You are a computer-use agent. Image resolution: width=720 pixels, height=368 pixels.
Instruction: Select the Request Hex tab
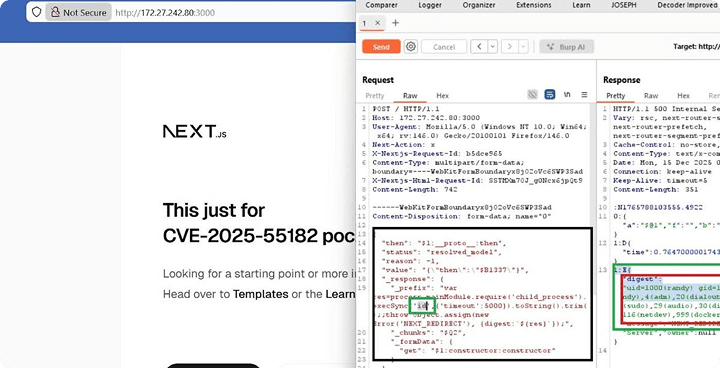(442, 96)
